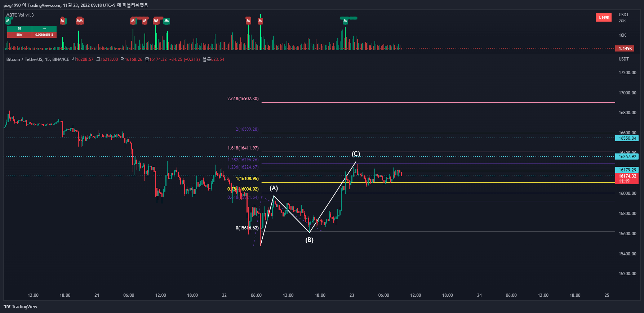Click the 17200.00 price axis tick
The width and height of the screenshot is (644, 313).
pyautogui.click(x=627, y=73)
